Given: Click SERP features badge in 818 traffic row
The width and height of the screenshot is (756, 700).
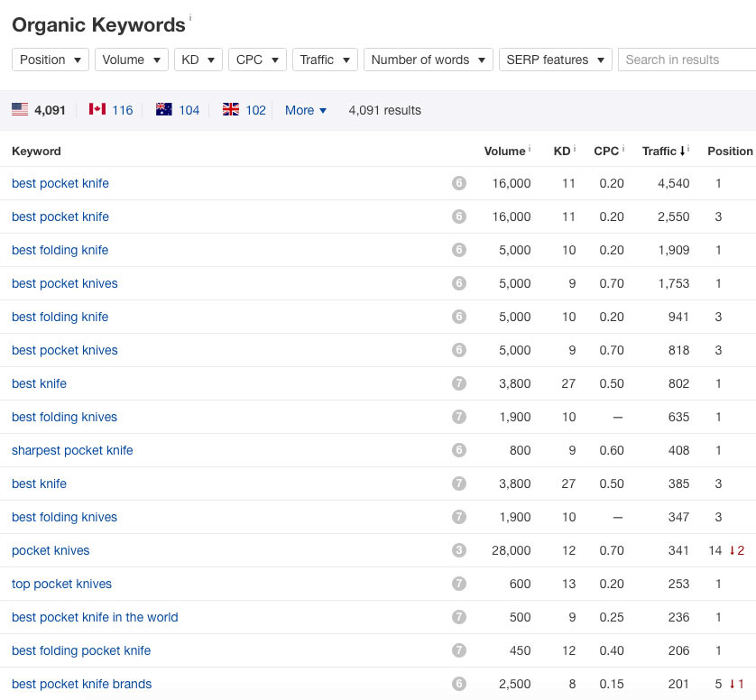Looking at the screenshot, I should coord(459,350).
